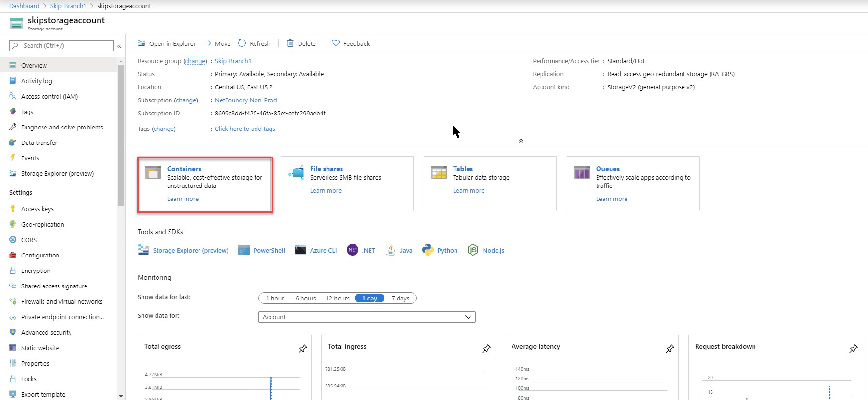
Task: Click the sidebar Search (Ctrl+/) field
Action: point(61,45)
